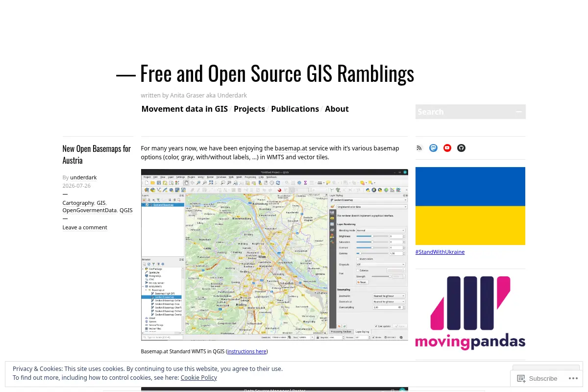The height and width of the screenshot is (392, 588).
Task: Click 'written by Anita Graser aka Underdark' tagline
Action: point(194,96)
